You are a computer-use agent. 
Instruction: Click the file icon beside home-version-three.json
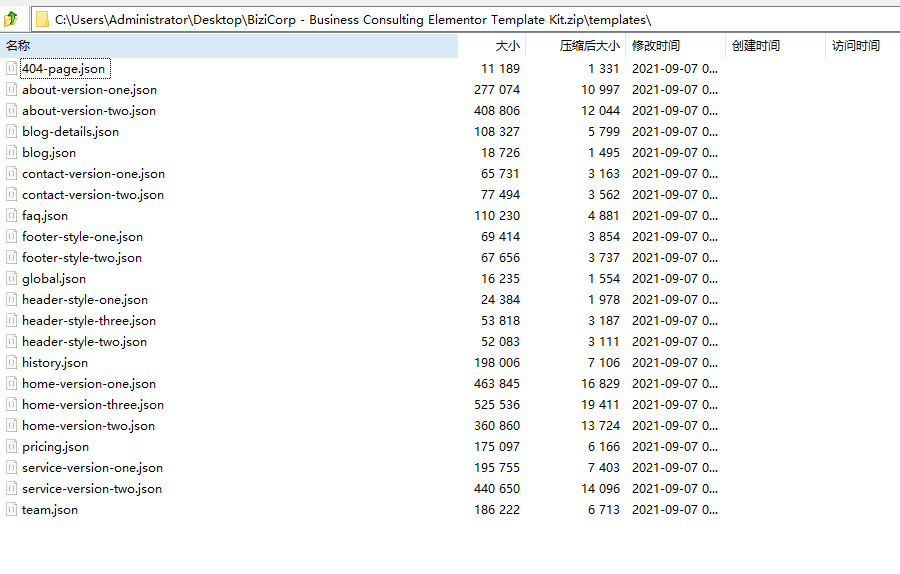coord(11,405)
